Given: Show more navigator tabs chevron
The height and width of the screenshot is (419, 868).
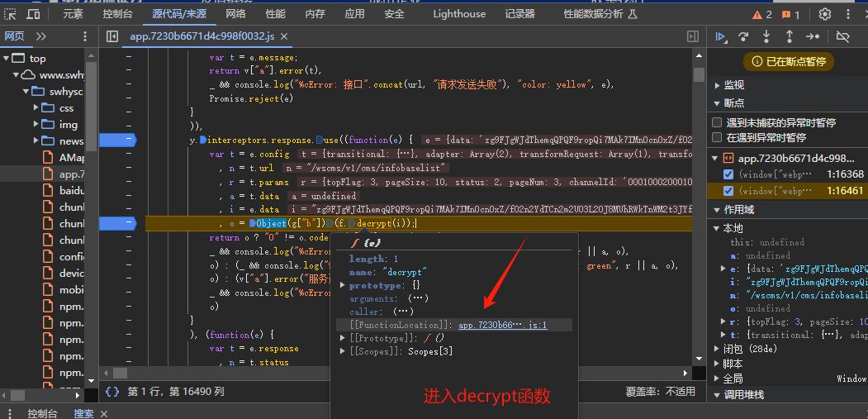Looking at the screenshot, I should pos(41,36).
